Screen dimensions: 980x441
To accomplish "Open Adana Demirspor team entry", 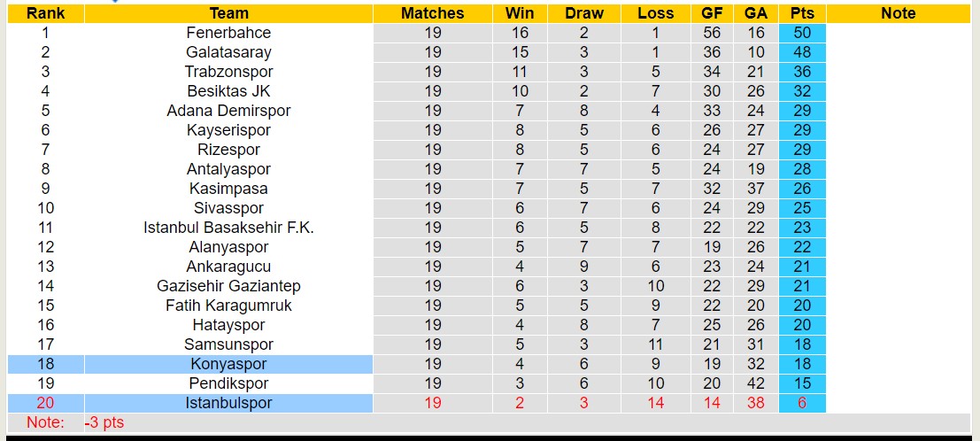I will tap(229, 111).
